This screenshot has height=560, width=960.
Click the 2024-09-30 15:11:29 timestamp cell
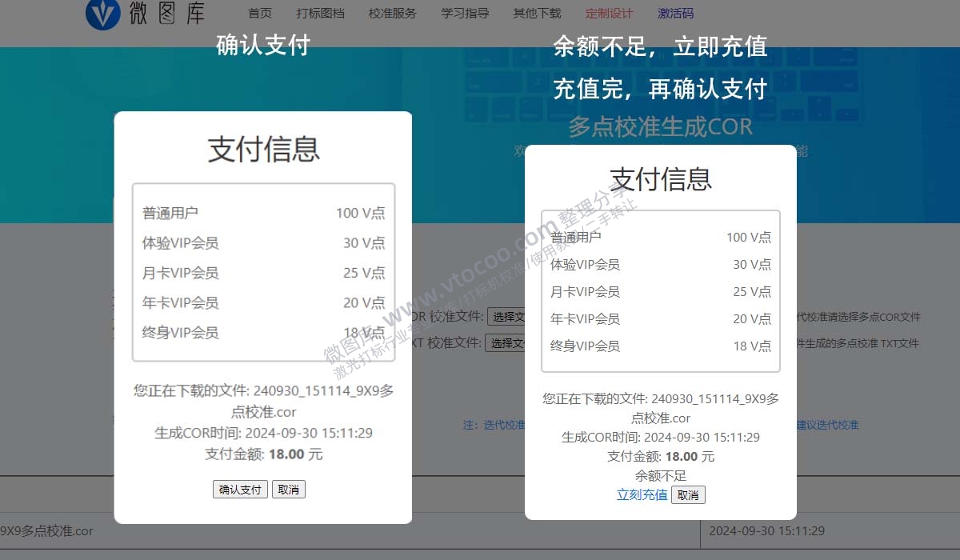pyautogui.click(x=769, y=530)
